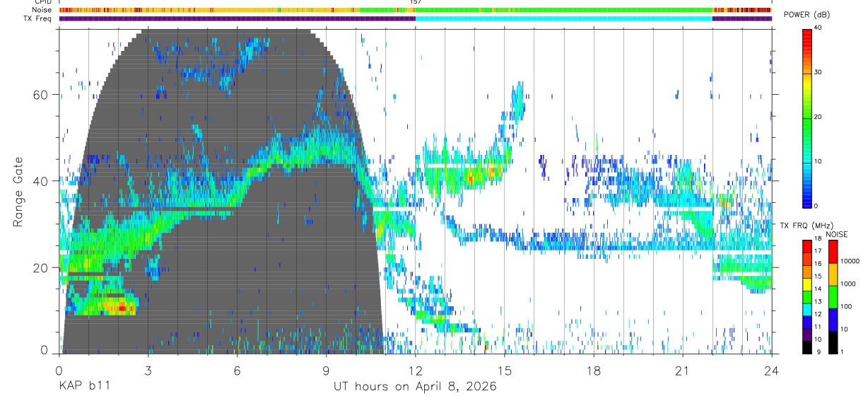Click the TX Freq indicator strip above the plot
868x401 pixels.
415,18
